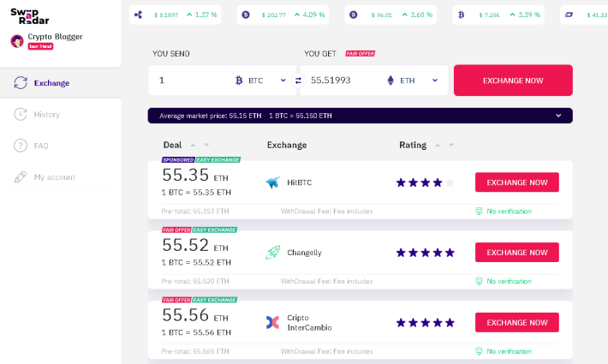
Task: Click the coin icon beside $41.33
Action: [x=569, y=15]
